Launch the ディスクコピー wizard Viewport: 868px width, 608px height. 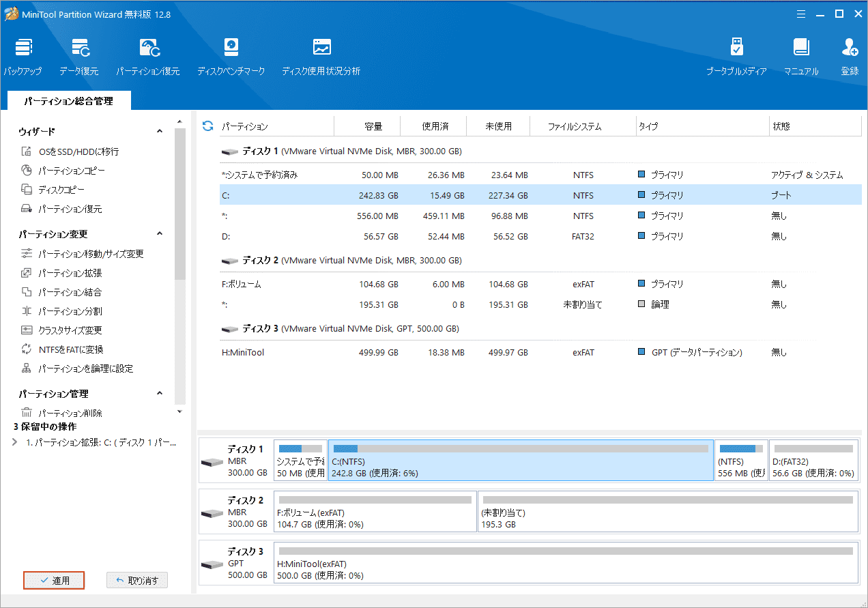[x=53, y=190]
